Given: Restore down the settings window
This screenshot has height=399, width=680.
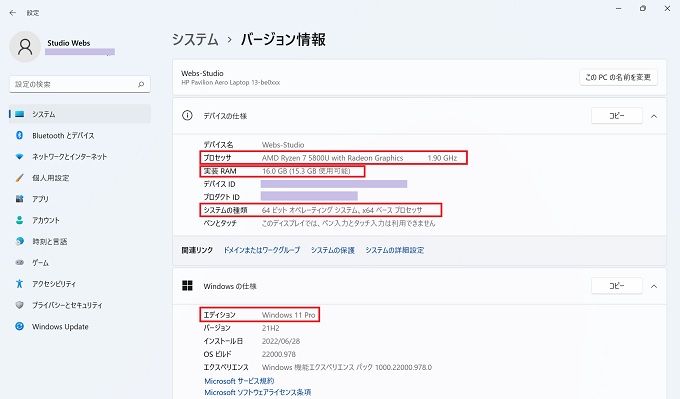Looking at the screenshot, I should (643, 8).
